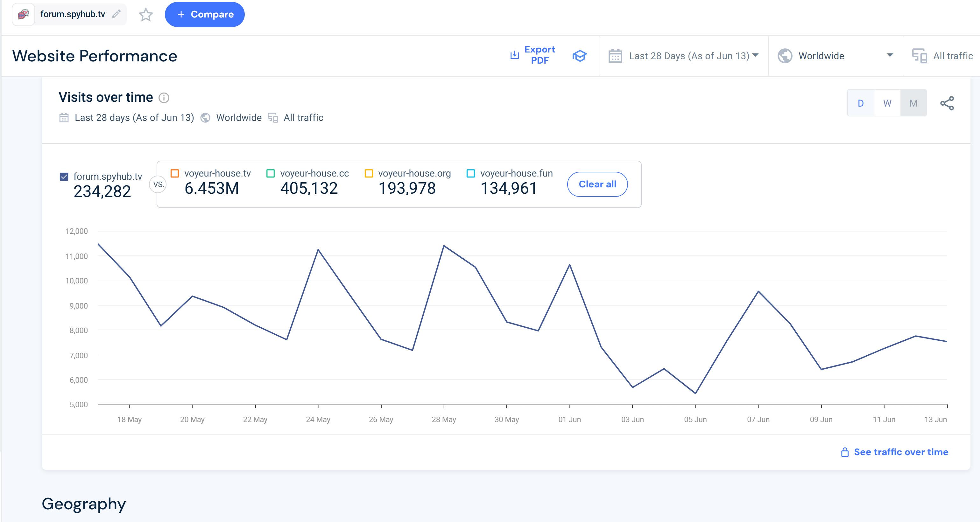Click the graduation cap learning icon
The height and width of the screenshot is (522, 980).
pyautogui.click(x=579, y=56)
